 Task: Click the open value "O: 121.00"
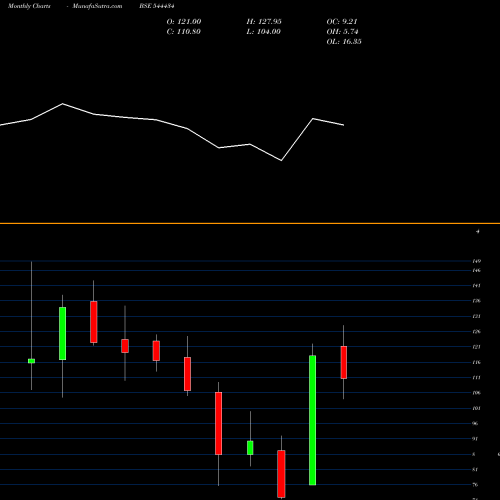[184, 21]
